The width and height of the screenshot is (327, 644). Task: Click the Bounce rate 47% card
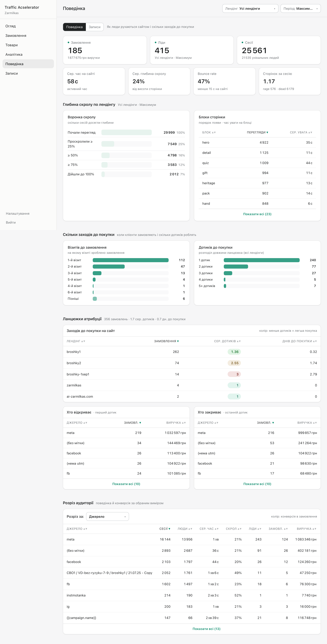tap(225, 81)
